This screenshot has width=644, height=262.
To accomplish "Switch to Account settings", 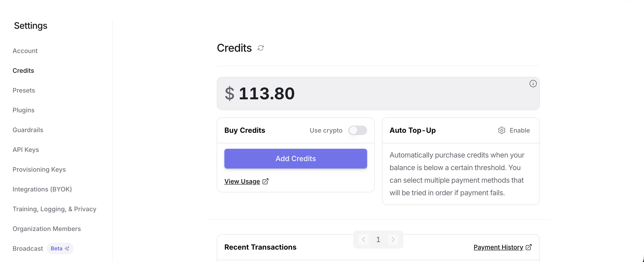I will coord(25,51).
